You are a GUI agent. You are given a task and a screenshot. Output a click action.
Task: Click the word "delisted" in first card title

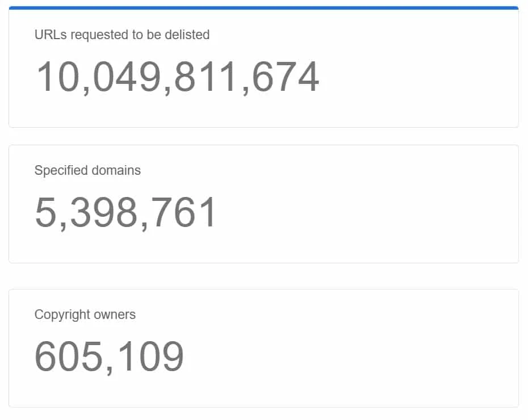coord(187,35)
